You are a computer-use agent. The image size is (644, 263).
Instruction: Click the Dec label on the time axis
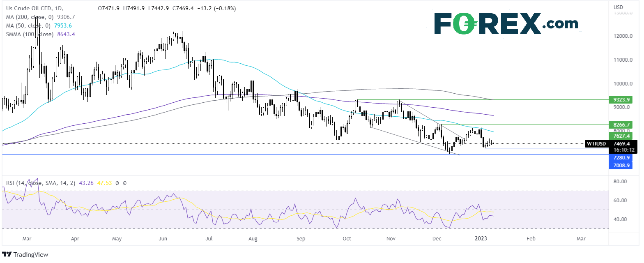click(x=437, y=238)
